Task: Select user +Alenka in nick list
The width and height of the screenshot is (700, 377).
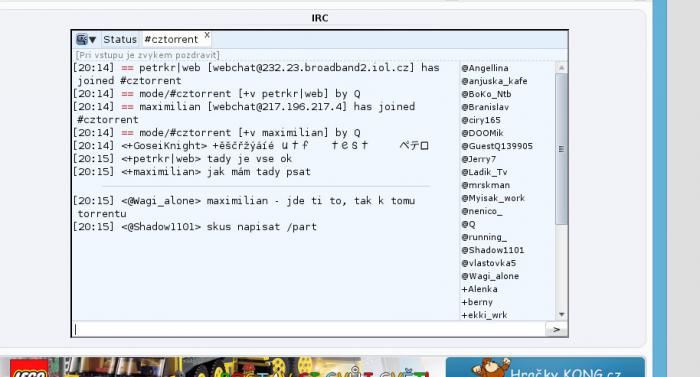Action: point(479,289)
